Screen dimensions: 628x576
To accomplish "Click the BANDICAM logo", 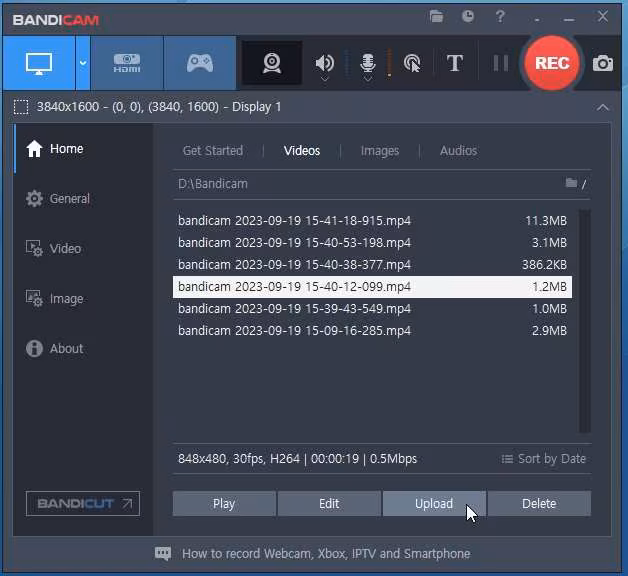I will (56, 20).
